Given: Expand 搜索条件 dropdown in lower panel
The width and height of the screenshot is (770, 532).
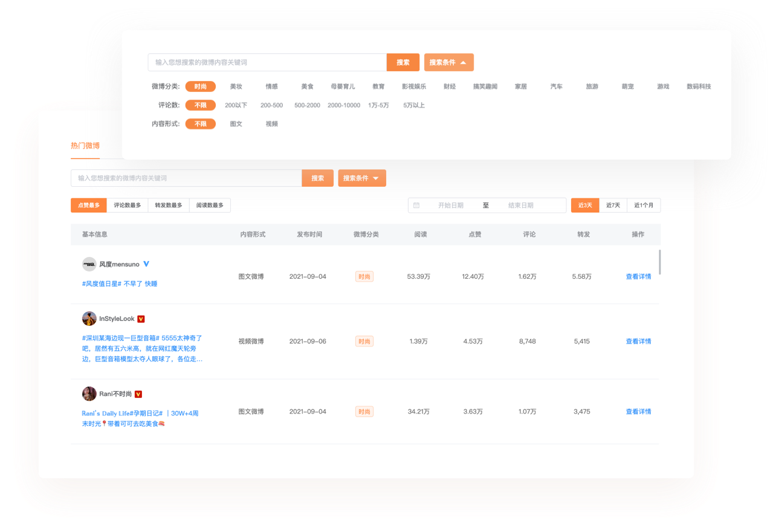Looking at the screenshot, I should pos(361,178).
